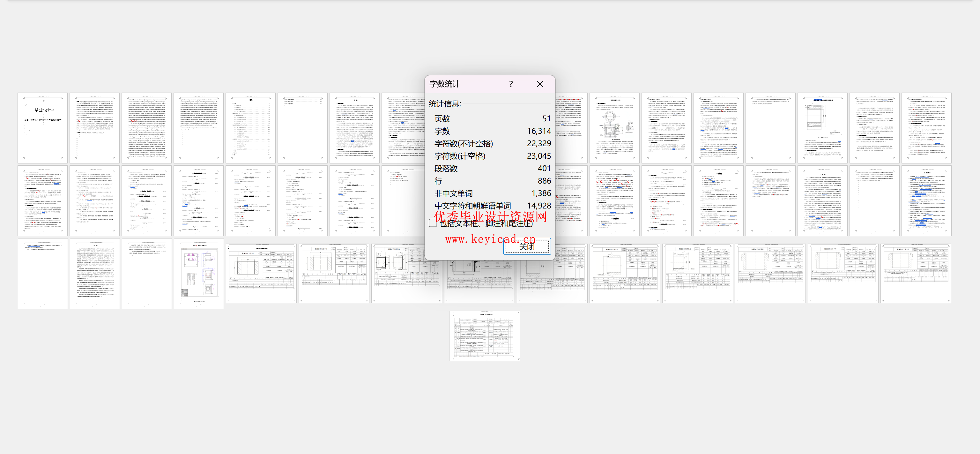Screen dimensions: 980x454
Task: Click the 非中文单词 value 1,386
Action: (541, 193)
